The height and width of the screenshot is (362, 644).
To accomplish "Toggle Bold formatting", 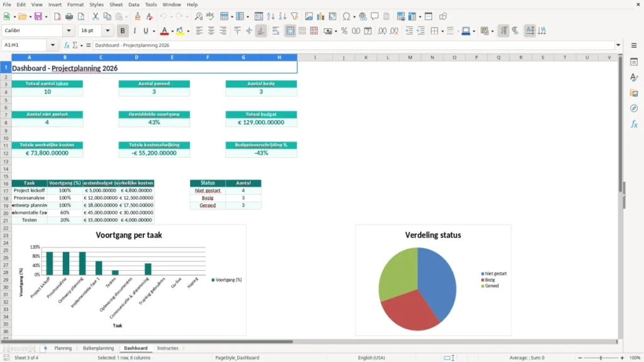I will click(x=123, y=31).
